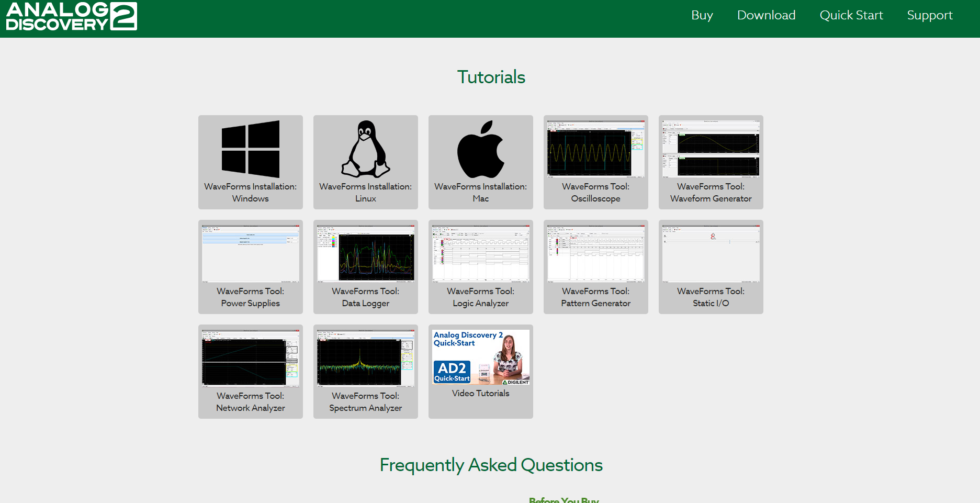Open the Waveform Generator screenshot thumbnail

(x=711, y=149)
